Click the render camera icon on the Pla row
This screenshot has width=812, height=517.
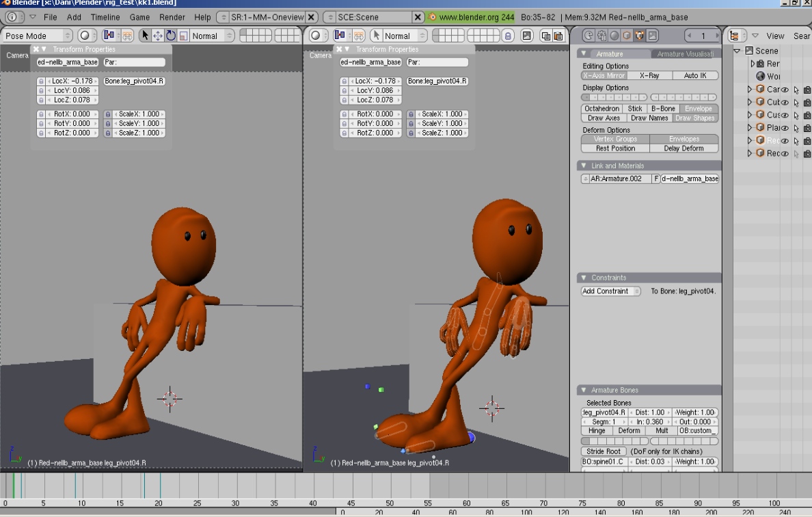point(807,128)
